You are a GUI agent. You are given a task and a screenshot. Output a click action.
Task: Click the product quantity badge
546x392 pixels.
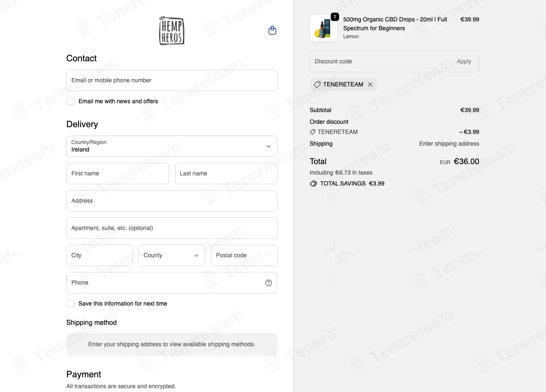click(335, 17)
